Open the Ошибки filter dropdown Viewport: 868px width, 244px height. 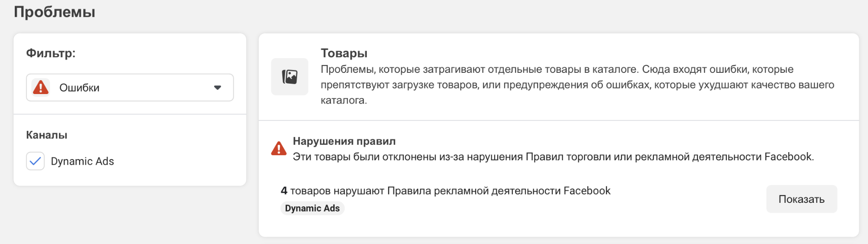pyautogui.click(x=130, y=88)
